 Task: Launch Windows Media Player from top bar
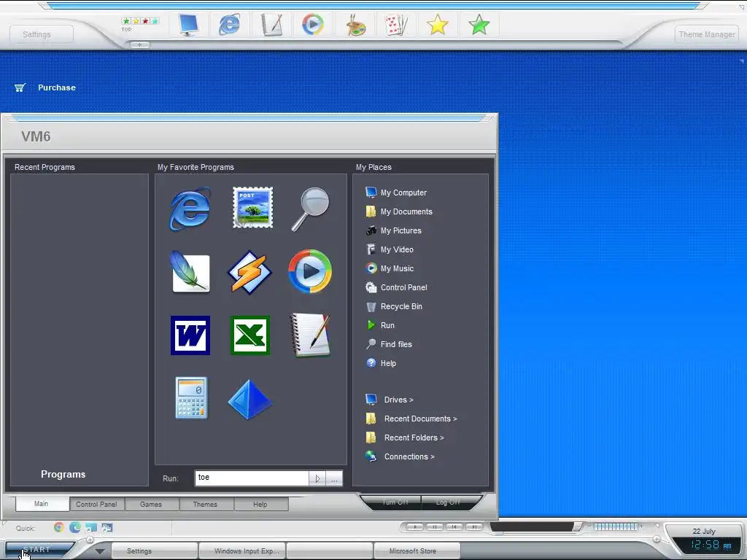coord(313,24)
